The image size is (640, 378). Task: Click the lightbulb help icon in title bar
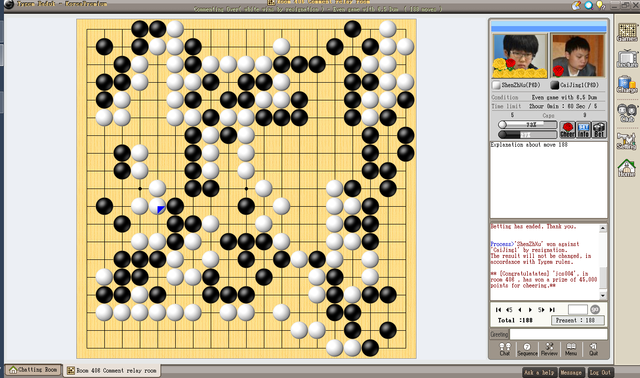[x=600, y=5]
